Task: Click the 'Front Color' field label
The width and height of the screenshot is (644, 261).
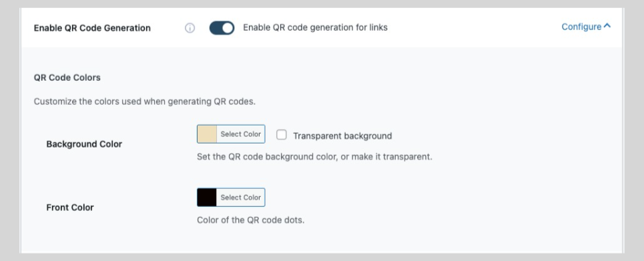Action: pos(70,207)
